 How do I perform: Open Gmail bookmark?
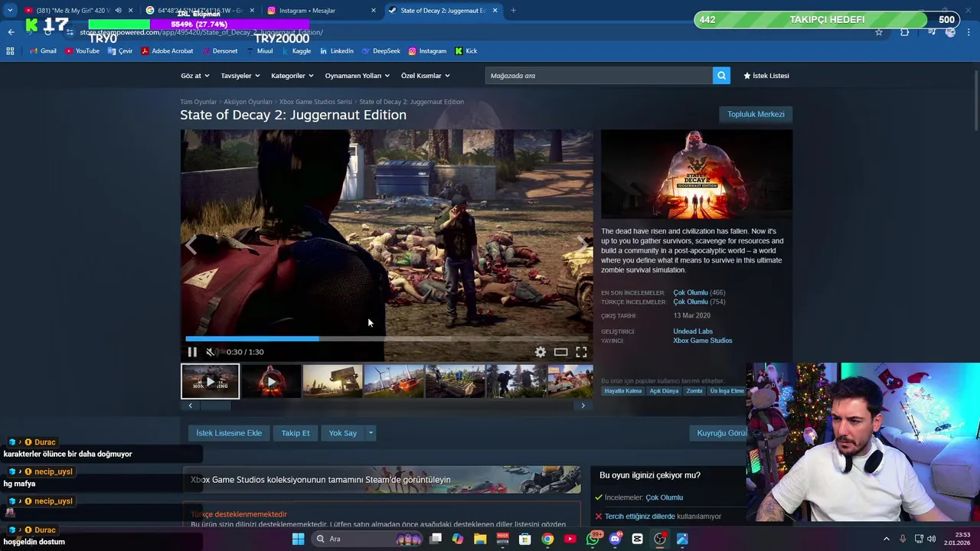pyautogui.click(x=43, y=51)
